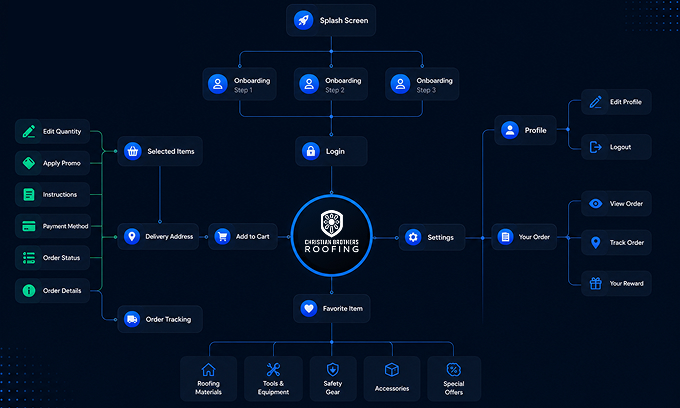The image size is (680, 408).
Task: Click the Payment Method text
Action: (65, 226)
